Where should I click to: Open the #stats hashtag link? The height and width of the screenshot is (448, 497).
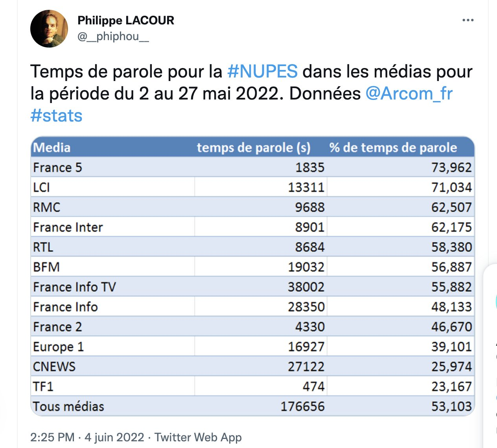56,116
